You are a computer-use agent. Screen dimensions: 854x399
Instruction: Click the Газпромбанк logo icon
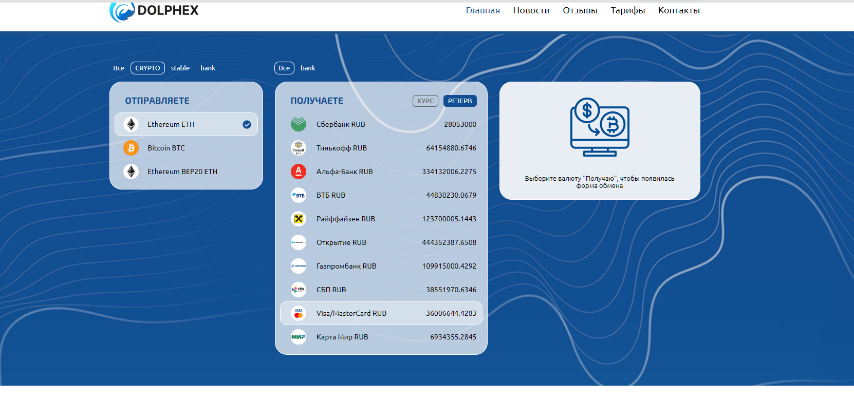[298, 266]
